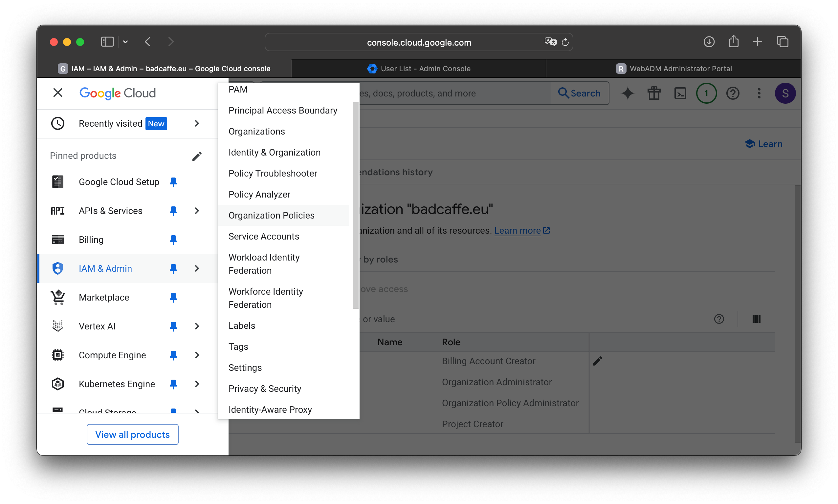Follow the Learn more link
Viewport: 838px width, 504px height.
[x=522, y=231]
